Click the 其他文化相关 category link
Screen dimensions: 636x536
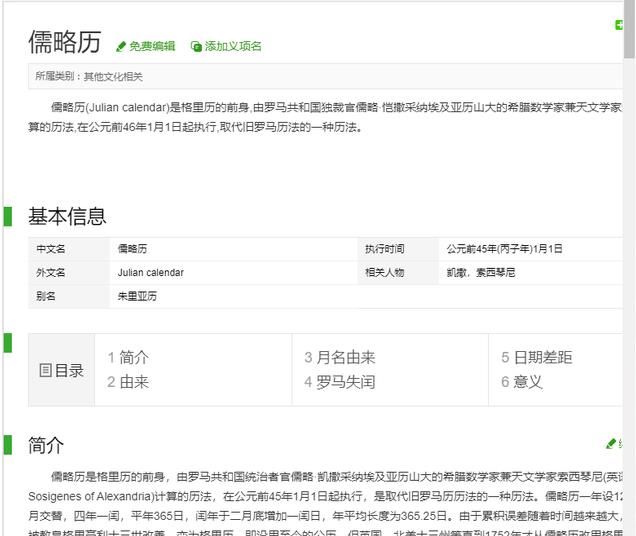[113, 77]
